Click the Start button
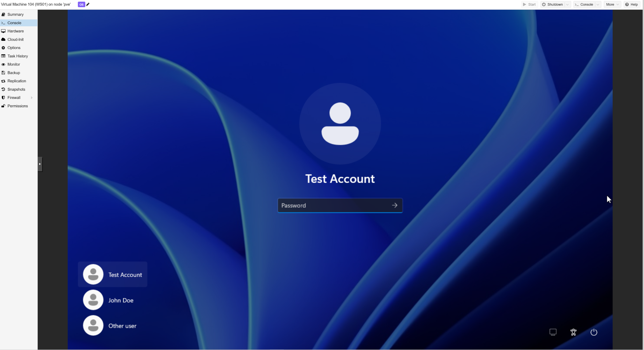 [x=529, y=5]
